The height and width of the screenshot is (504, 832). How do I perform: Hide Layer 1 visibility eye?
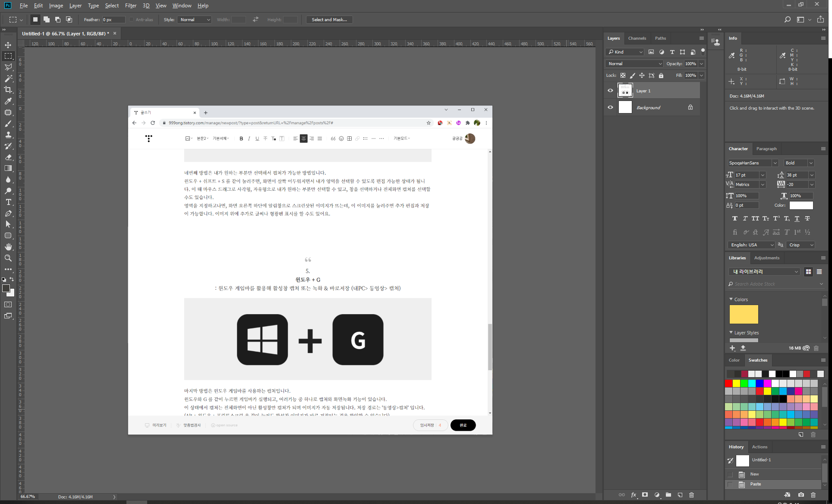tap(610, 91)
